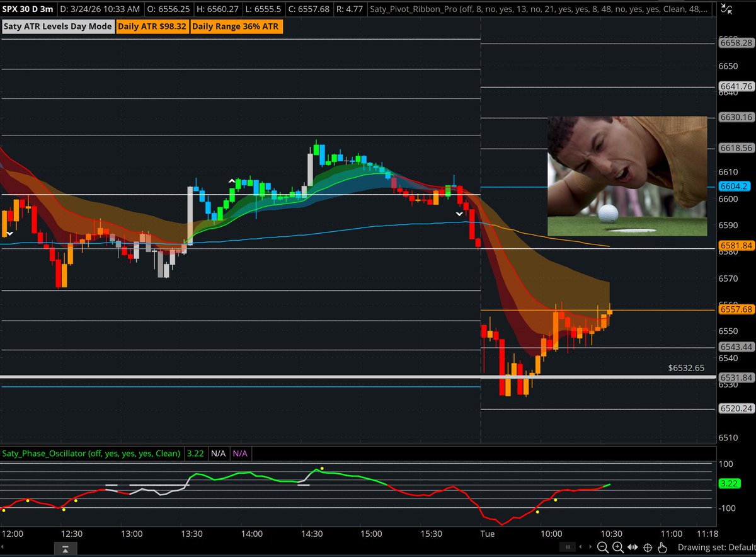Image resolution: width=756 pixels, height=557 pixels.
Task: Click the 6618.56 price level tag
Action: (x=736, y=148)
